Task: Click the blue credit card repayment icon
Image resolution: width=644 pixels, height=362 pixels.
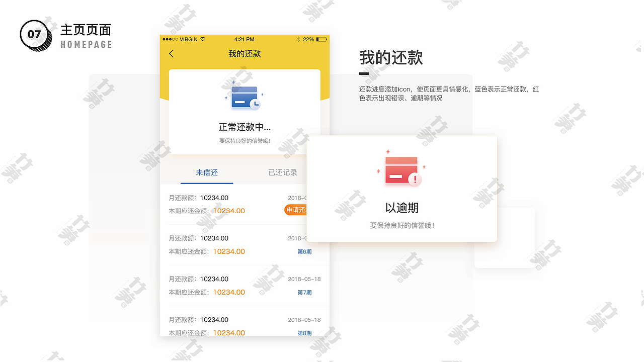Action: 245,97
